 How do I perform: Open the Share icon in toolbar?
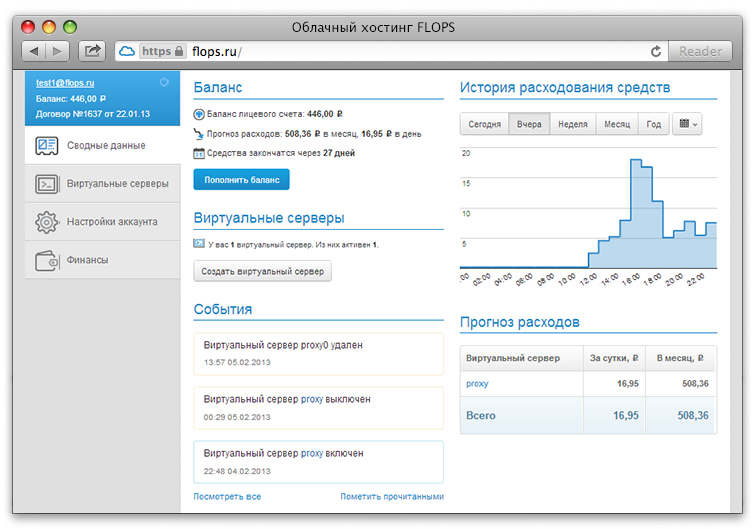pyautogui.click(x=92, y=51)
